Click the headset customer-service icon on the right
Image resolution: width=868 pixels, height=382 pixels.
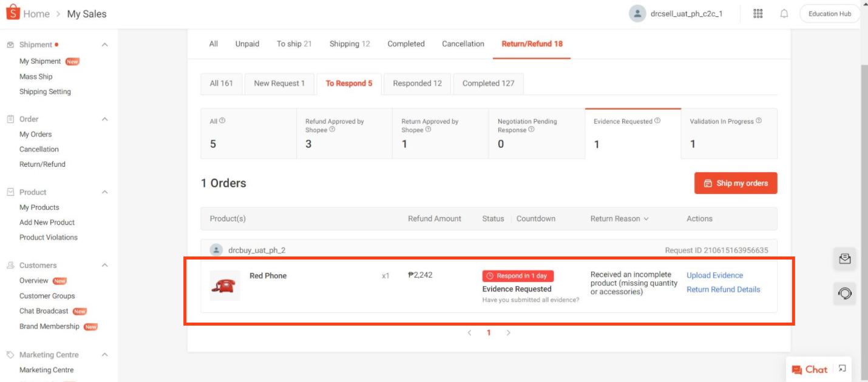[x=844, y=294]
